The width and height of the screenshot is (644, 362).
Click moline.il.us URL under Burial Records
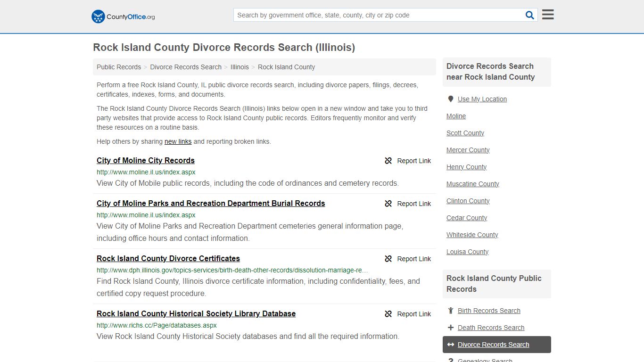tap(146, 215)
